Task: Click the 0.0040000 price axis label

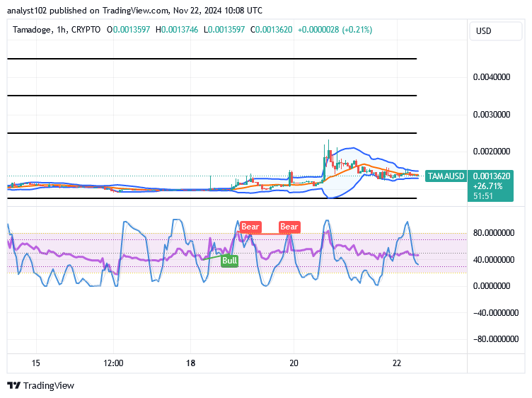Action: pos(492,77)
